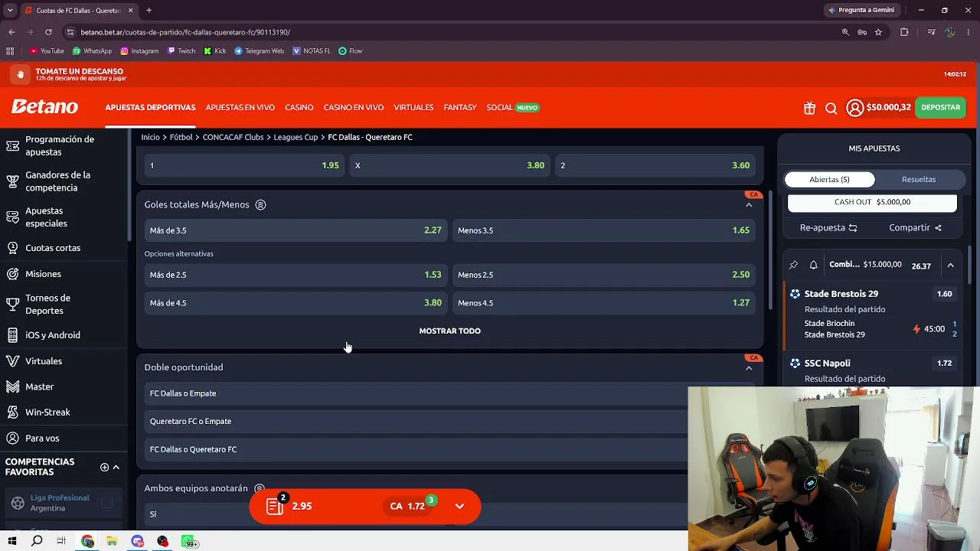Select FC Dallas o Empate option

(416, 393)
